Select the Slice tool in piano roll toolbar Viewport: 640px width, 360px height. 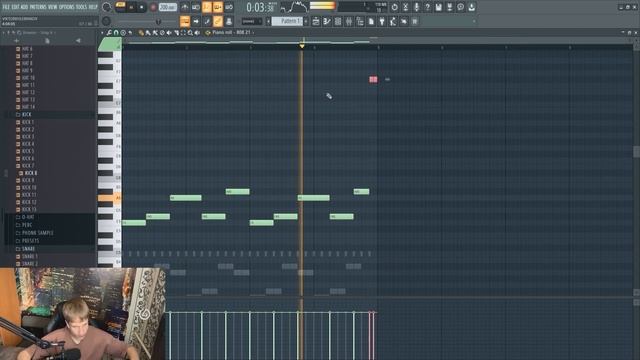click(177, 33)
